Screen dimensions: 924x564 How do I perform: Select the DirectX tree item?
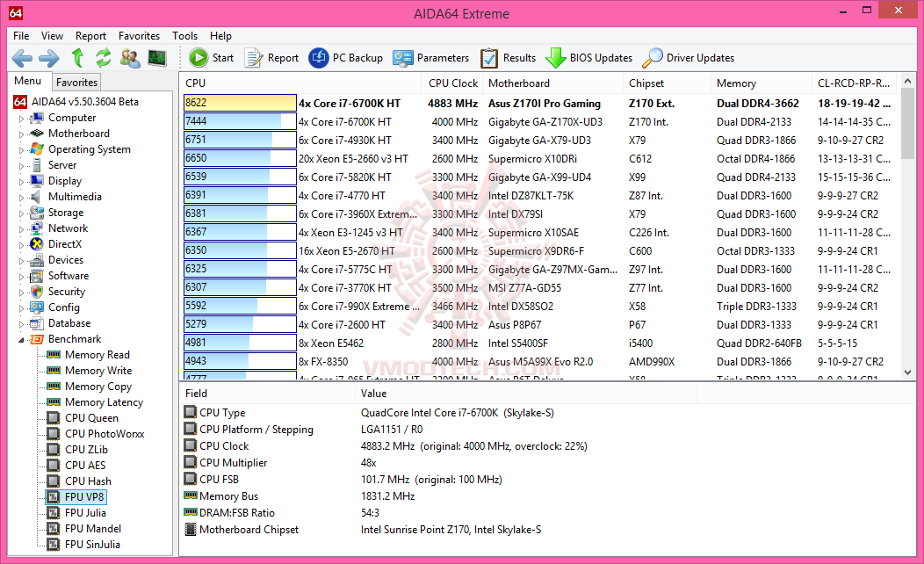coord(65,244)
